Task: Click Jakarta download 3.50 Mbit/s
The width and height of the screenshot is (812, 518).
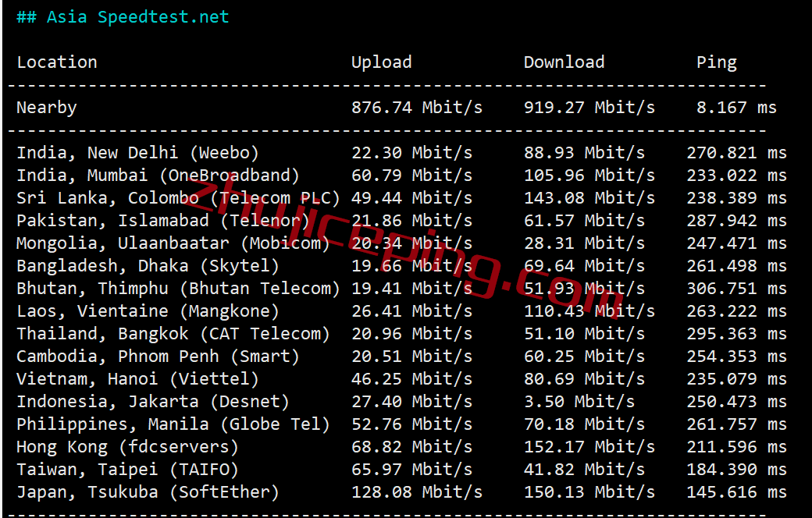Action: tap(579, 402)
